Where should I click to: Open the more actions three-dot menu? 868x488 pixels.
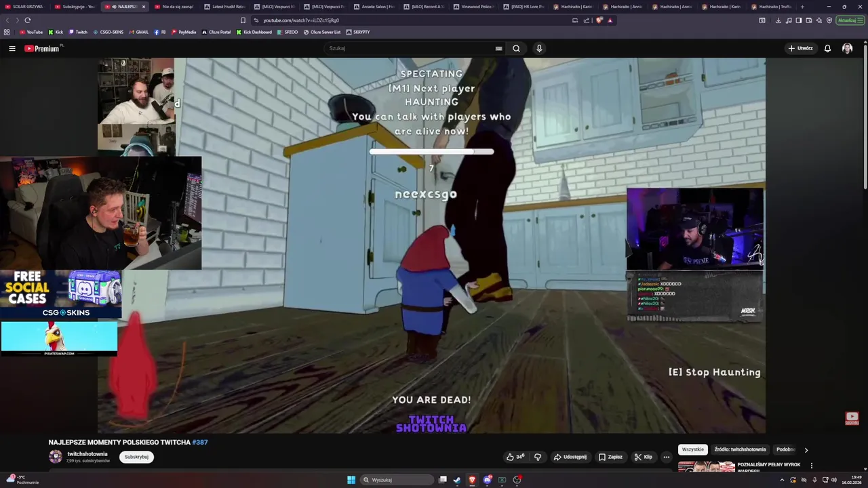click(x=667, y=457)
